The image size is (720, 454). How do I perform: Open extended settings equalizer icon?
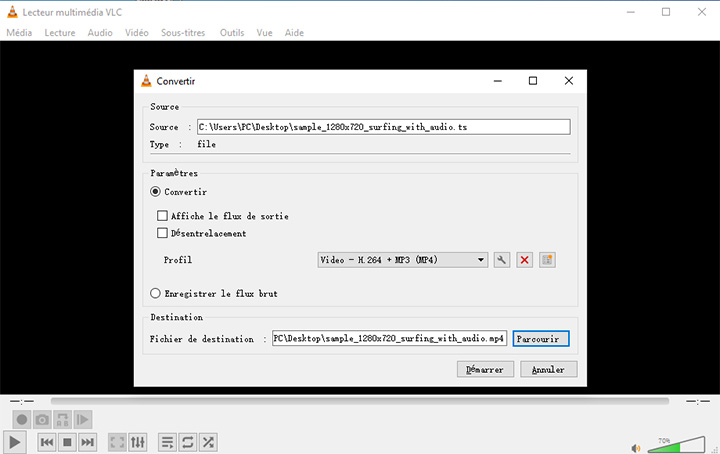138,442
